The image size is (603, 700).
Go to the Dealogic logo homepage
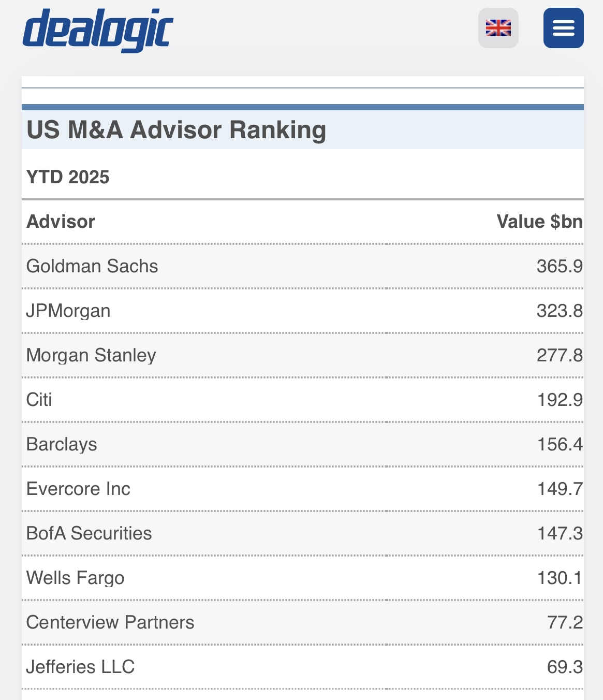tap(98, 30)
